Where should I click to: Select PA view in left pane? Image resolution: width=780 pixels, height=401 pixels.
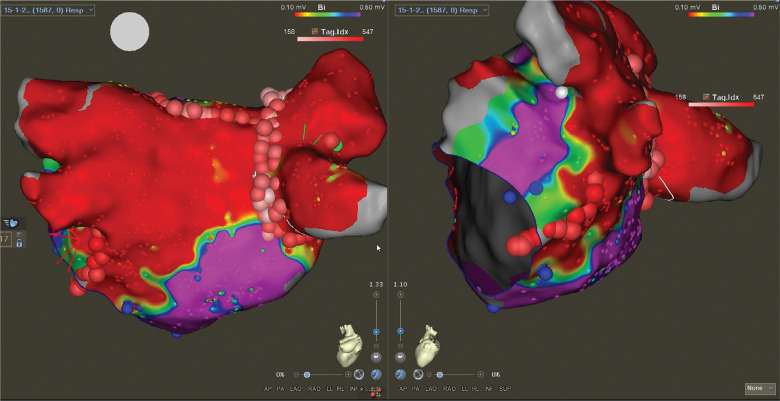pyautogui.click(x=281, y=389)
